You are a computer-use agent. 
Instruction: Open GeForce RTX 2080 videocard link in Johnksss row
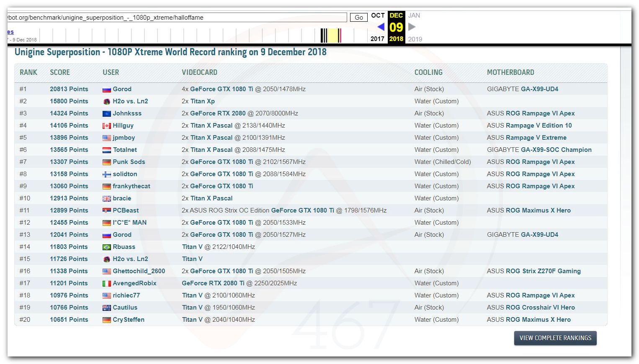pyautogui.click(x=218, y=113)
